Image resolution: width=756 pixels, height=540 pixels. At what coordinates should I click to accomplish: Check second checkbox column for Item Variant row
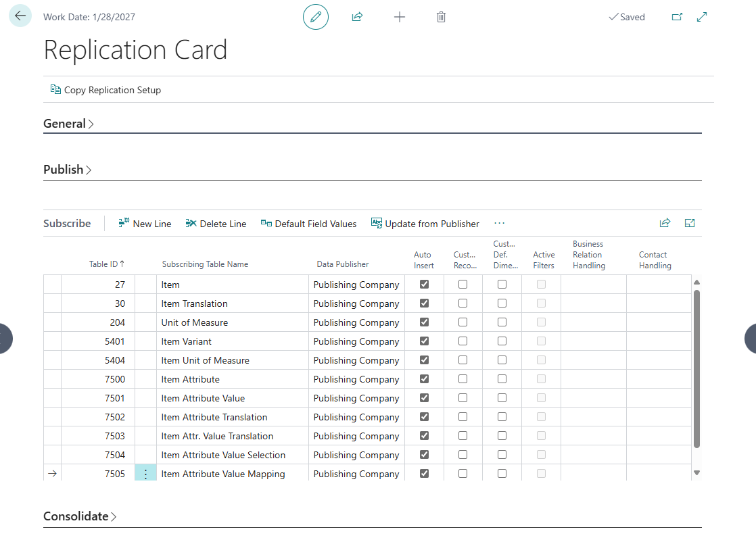(463, 341)
